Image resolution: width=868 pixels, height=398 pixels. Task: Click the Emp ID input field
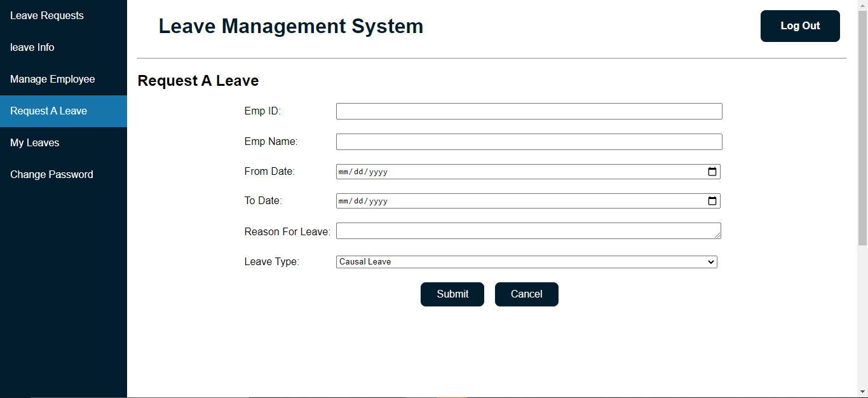pyautogui.click(x=529, y=111)
